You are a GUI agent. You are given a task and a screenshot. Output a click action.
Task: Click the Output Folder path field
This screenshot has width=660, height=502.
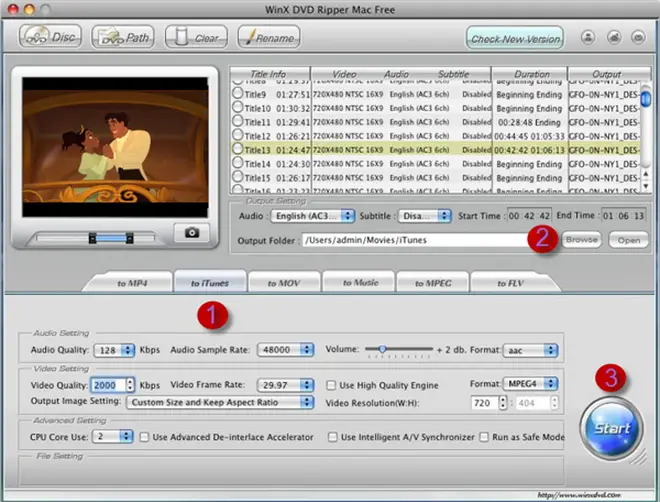415,240
